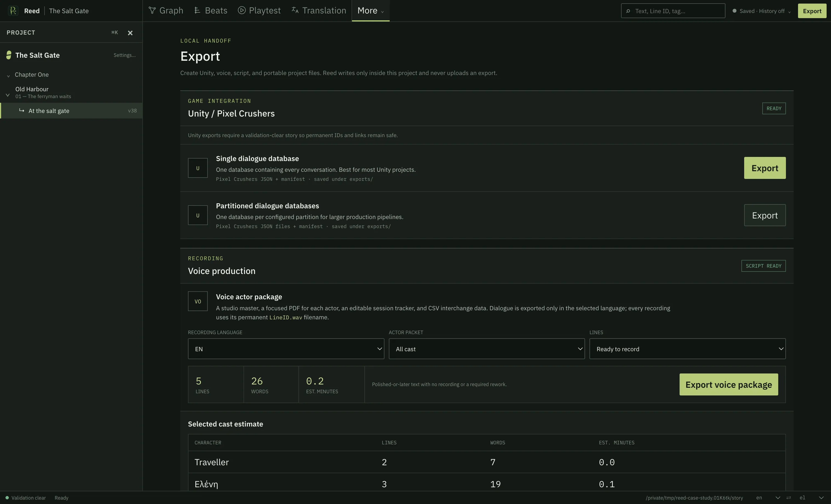The width and height of the screenshot is (831, 504).
Task: Click the arrow icon beside At the salt gate
Action: 22,110
